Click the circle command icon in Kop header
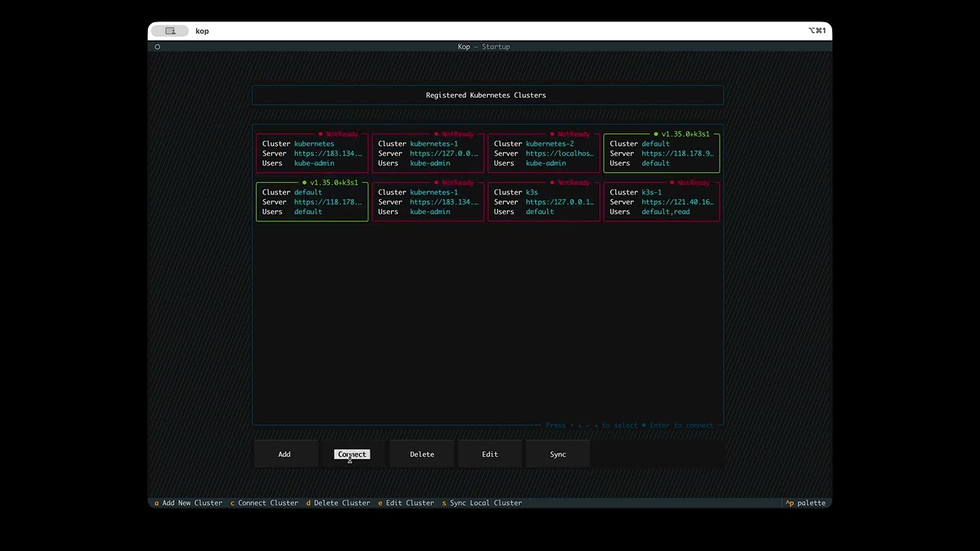 (x=158, y=47)
